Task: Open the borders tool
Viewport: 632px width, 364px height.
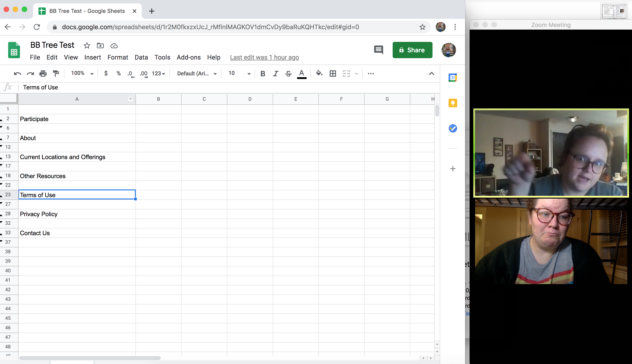Action: pos(332,73)
